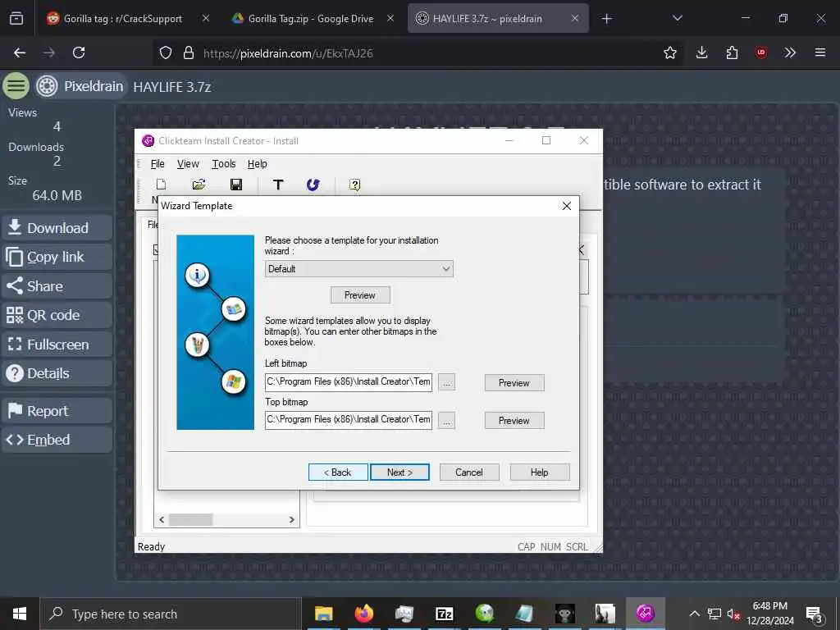Click the Open folder icon in Install Creator toolbar
Screen dimensions: 840x630
pos(199,185)
